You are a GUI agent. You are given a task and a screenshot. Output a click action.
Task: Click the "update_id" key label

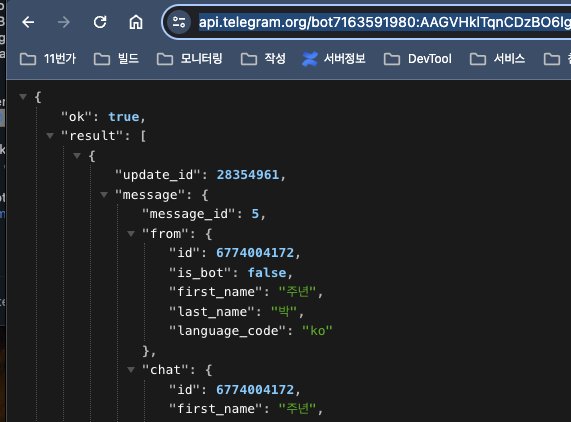(158, 175)
